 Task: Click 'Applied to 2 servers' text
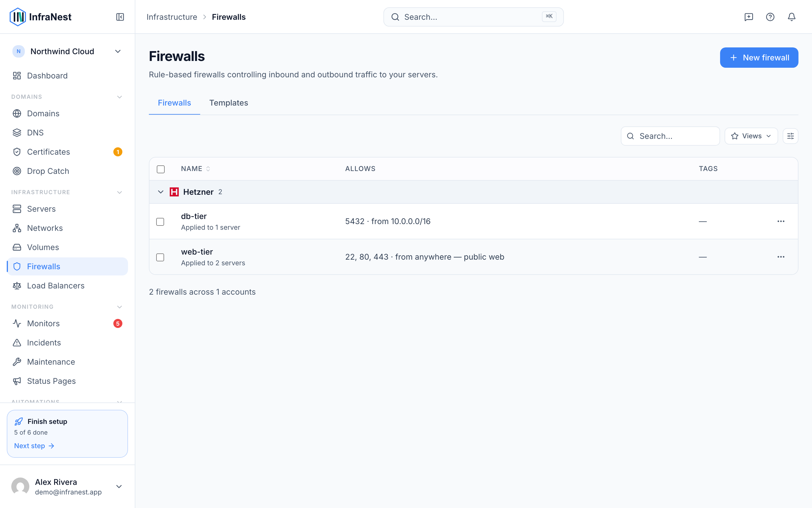(213, 263)
